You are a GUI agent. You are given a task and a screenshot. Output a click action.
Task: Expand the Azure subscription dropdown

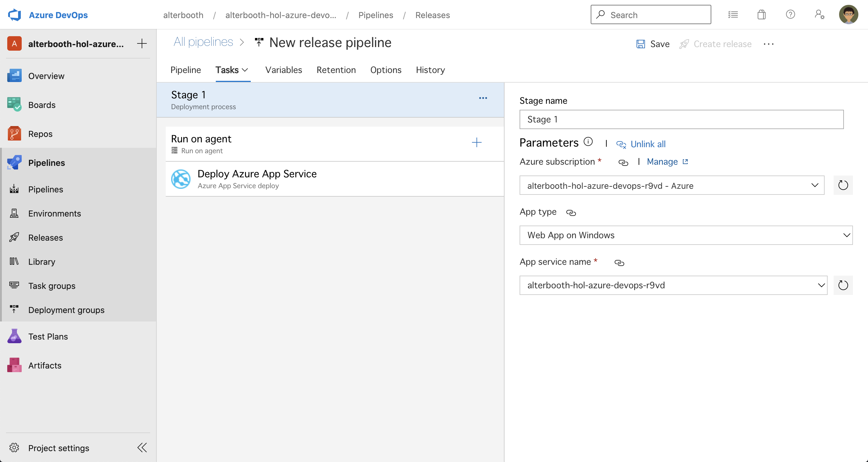pos(814,185)
